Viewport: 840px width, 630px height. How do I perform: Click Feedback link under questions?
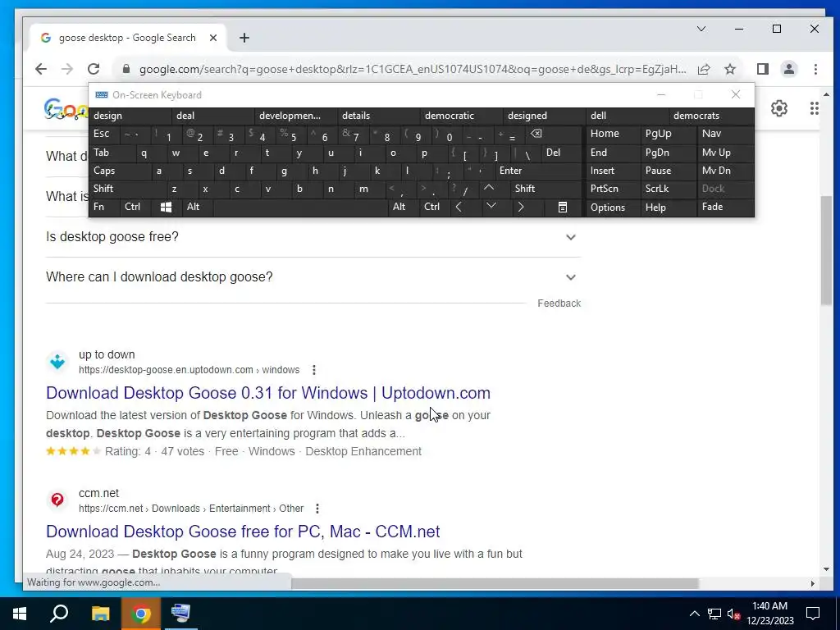(559, 304)
